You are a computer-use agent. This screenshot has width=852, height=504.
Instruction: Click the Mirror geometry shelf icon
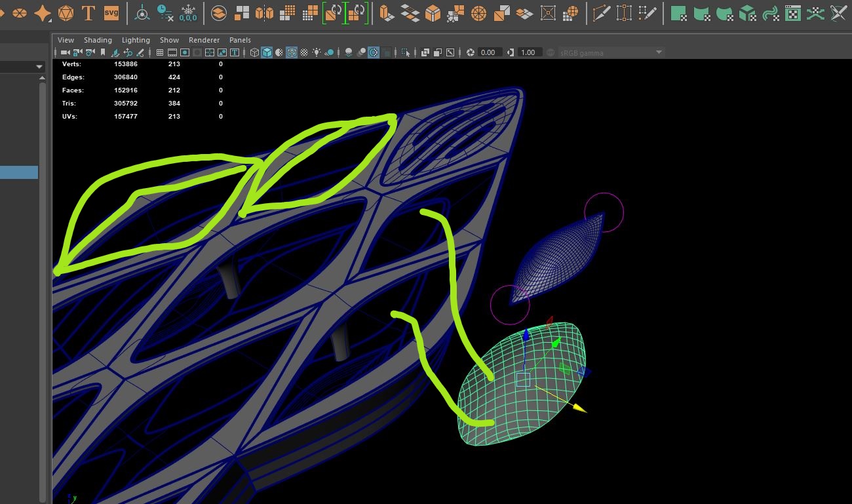(264, 12)
